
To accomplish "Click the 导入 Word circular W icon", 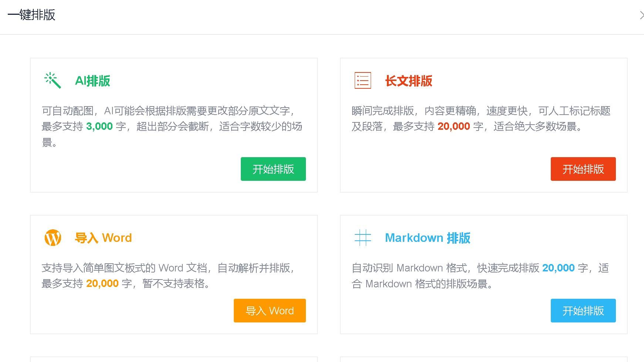I will pos(52,237).
